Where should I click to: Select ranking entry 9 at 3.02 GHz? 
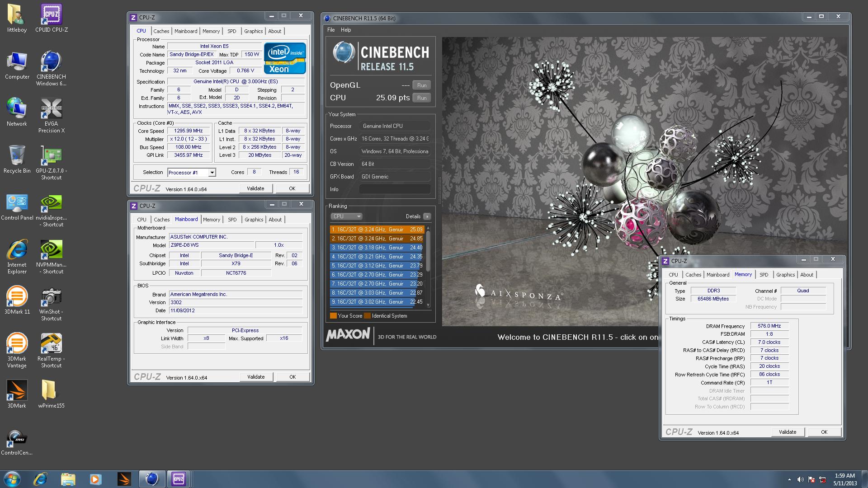coord(377,302)
